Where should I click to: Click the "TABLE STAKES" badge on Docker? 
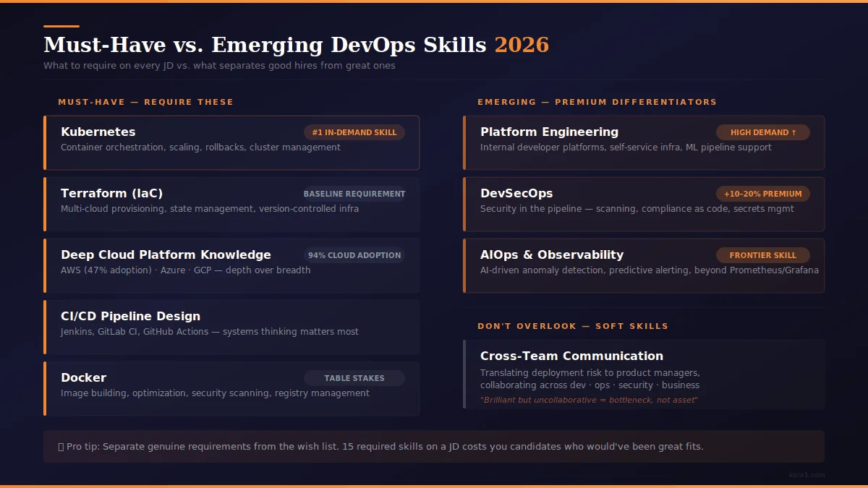pos(354,377)
